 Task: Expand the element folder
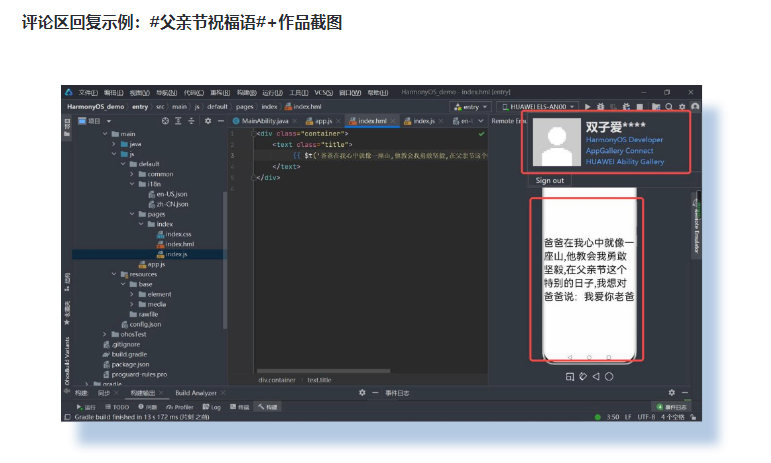(x=132, y=294)
